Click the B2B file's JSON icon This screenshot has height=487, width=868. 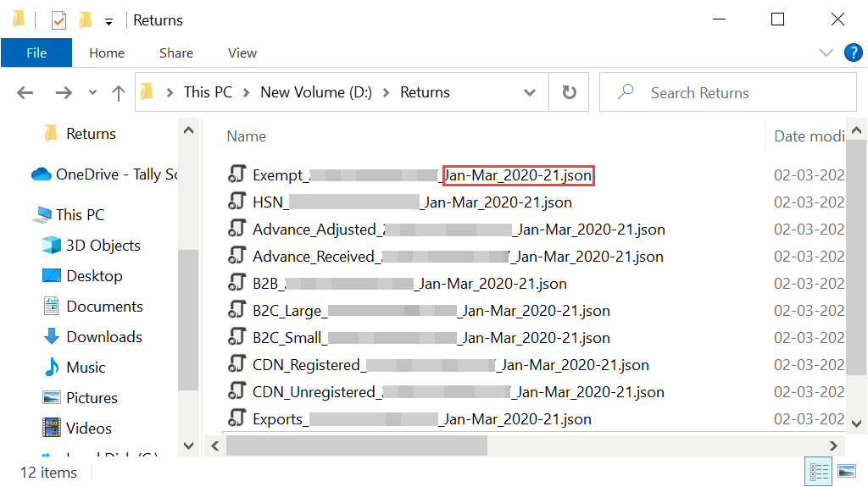[237, 282]
